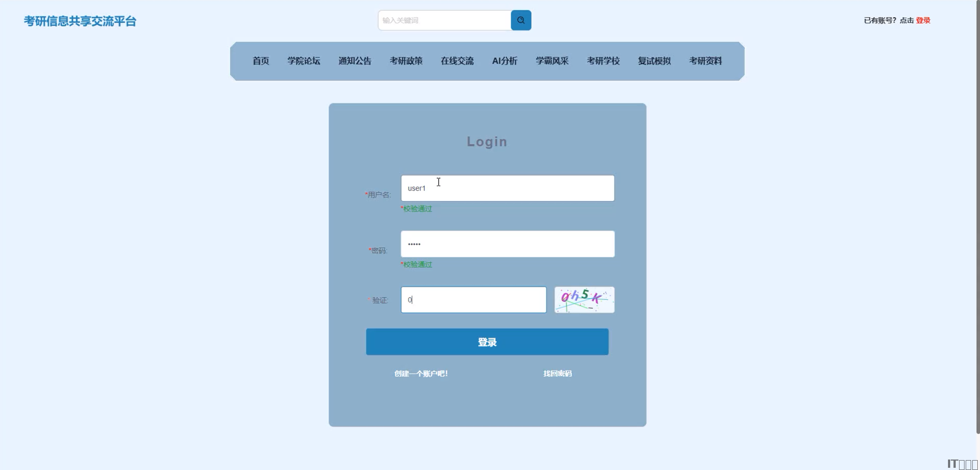Click the 创建一个账户吧 register link
Viewport: 980px width, 470px height.
[x=421, y=374]
